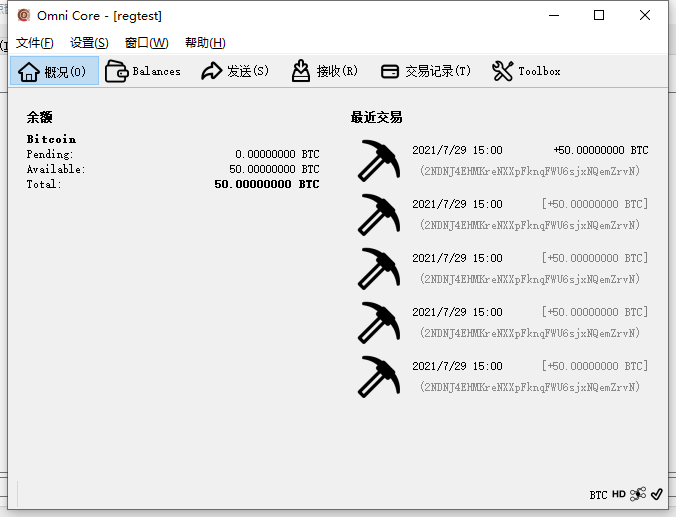This screenshot has height=517, width=676.
Task: Show the 交易记录(T) transactions tab
Action: point(426,71)
